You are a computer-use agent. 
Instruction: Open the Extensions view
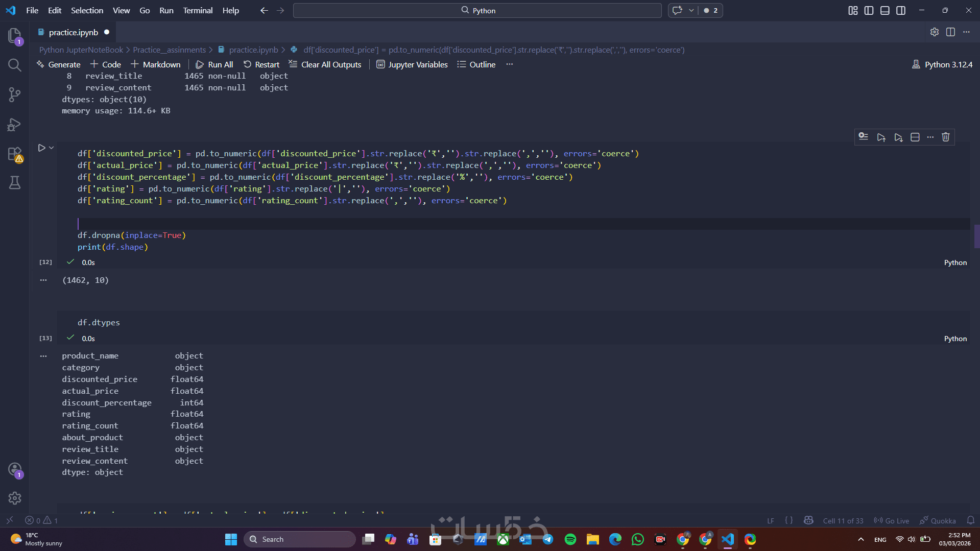pos(14,154)
